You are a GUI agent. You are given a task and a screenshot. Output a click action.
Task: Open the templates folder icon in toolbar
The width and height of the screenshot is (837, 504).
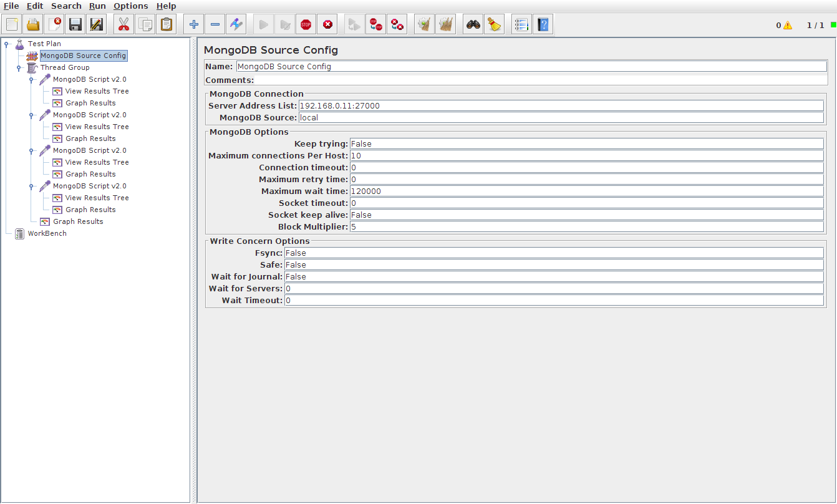tap(33, 25)
